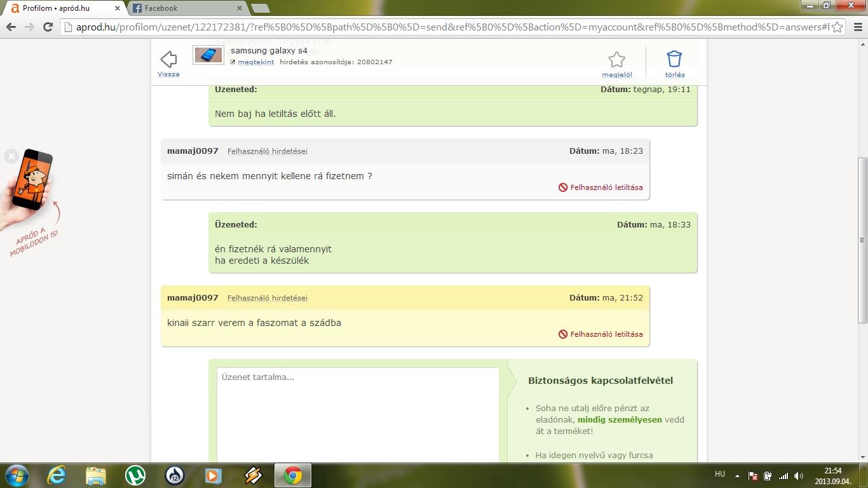
Task: Click the power plug tray icon
Action: [x=768, y=476]
